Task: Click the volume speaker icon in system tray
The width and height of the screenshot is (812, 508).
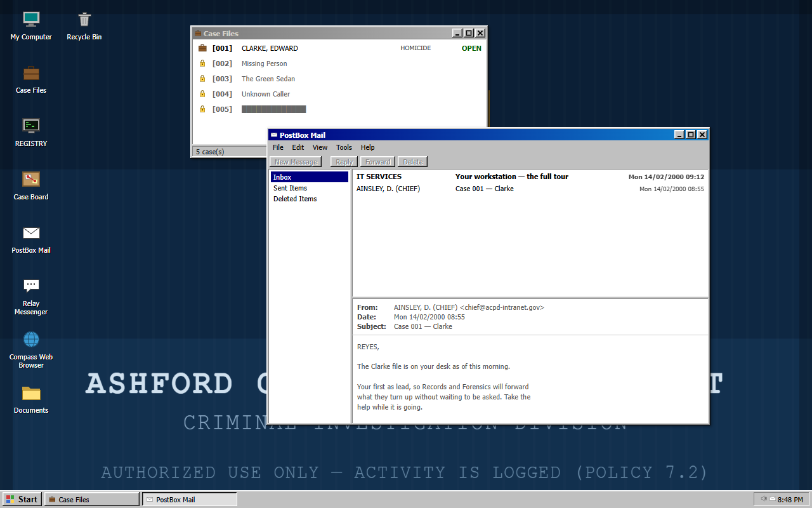Action: (x=764, y=499)
